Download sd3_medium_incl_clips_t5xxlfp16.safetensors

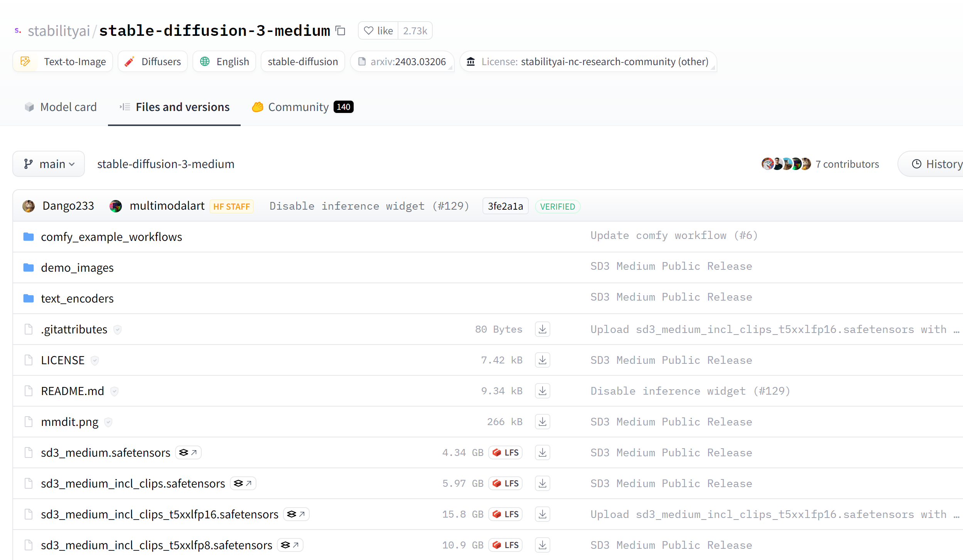pyautogui.click(x=542, y=514)
